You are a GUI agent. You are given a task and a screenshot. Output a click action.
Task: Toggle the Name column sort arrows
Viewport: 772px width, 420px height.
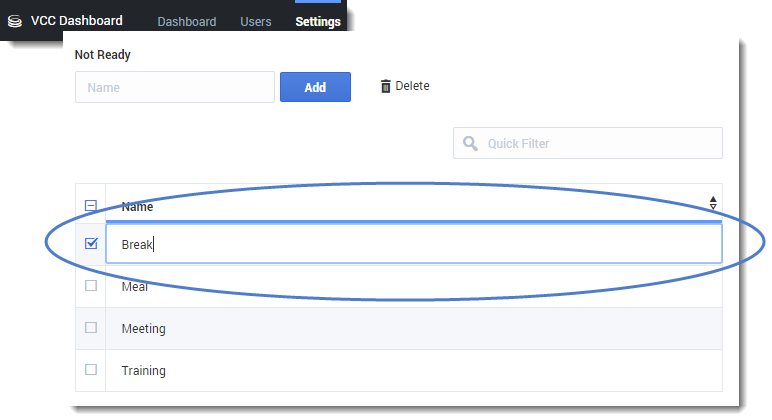(x=713, y=203)
